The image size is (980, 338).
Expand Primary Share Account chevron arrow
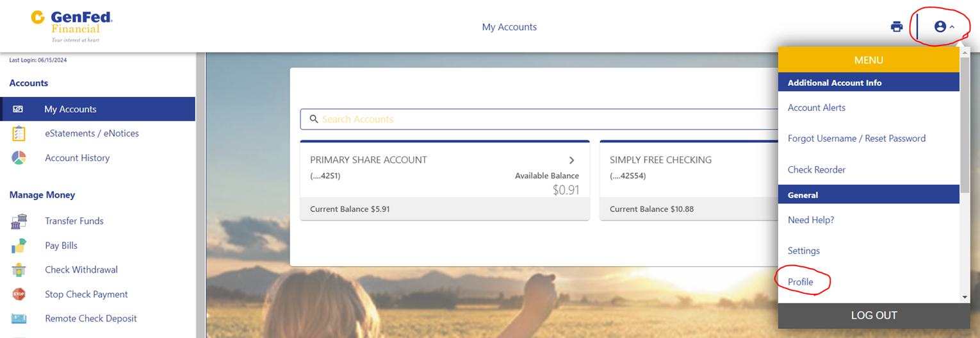(572, 160)
